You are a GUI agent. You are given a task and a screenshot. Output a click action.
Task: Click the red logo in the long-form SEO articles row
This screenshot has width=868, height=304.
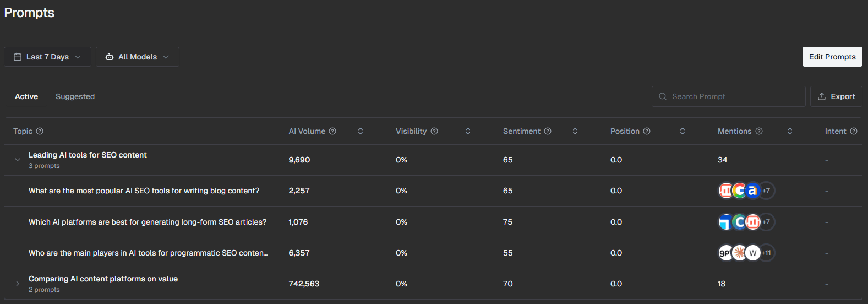pyautogui.click(x=752, y=222)
